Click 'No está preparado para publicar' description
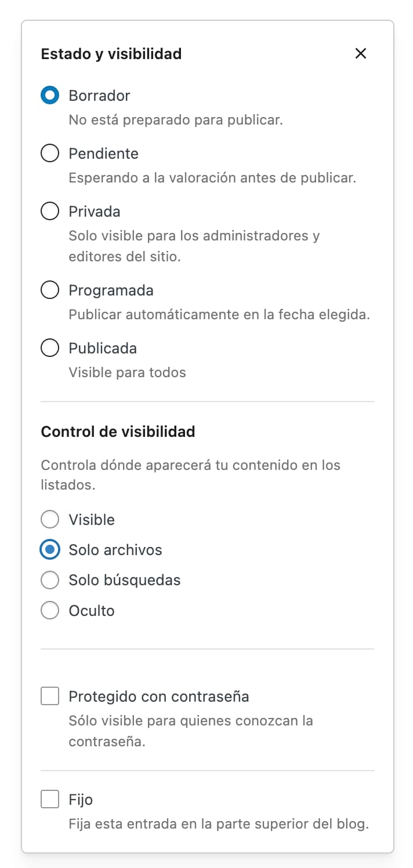The image size is (413, 868). (176, 120)
